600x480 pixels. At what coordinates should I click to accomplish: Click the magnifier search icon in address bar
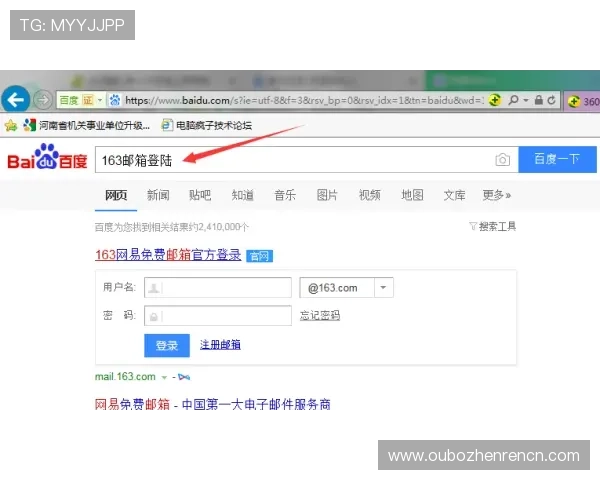point(514,100)
